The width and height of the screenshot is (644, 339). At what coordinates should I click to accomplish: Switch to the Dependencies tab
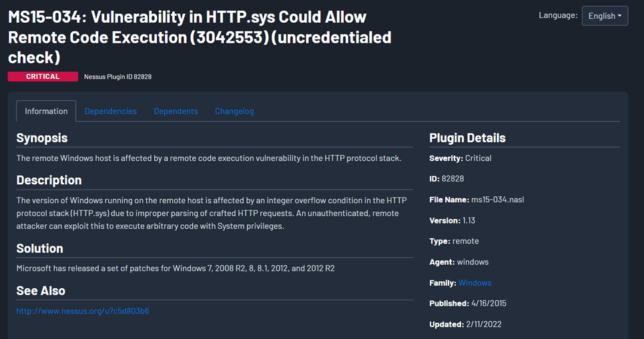tap(111, 111)
